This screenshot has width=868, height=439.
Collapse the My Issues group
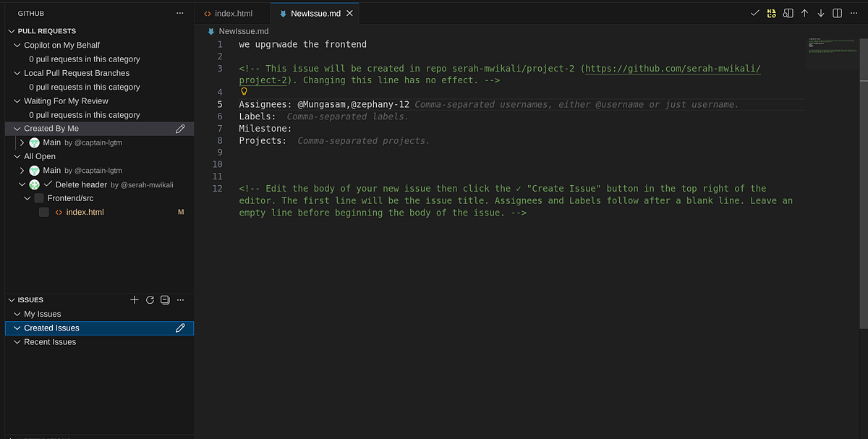17,314
